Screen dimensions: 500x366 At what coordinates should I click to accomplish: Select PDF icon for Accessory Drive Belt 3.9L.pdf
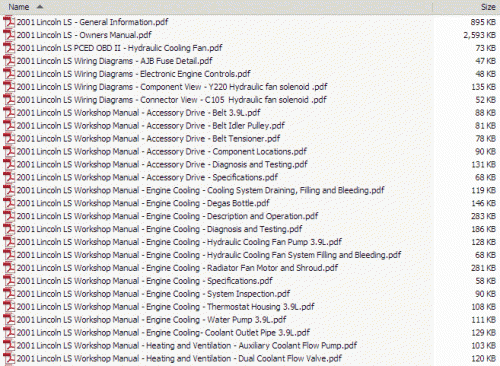(x=9, y=113)
